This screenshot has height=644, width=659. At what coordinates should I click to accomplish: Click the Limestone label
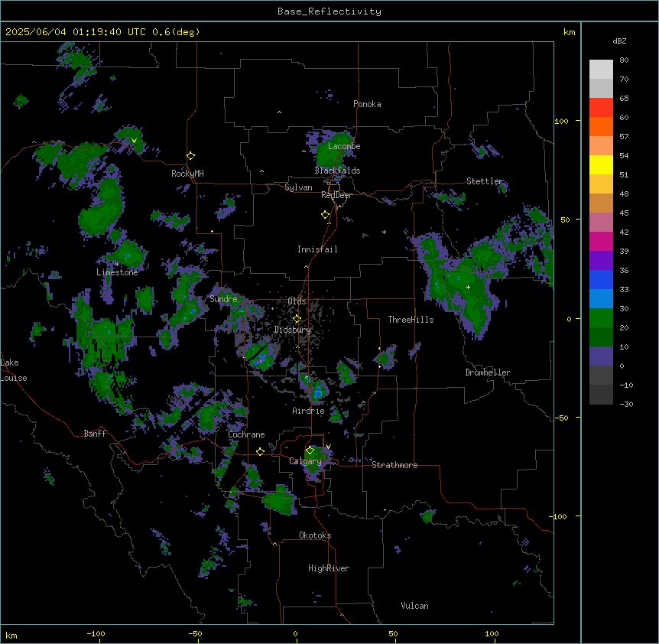click(x=117, y=272)
